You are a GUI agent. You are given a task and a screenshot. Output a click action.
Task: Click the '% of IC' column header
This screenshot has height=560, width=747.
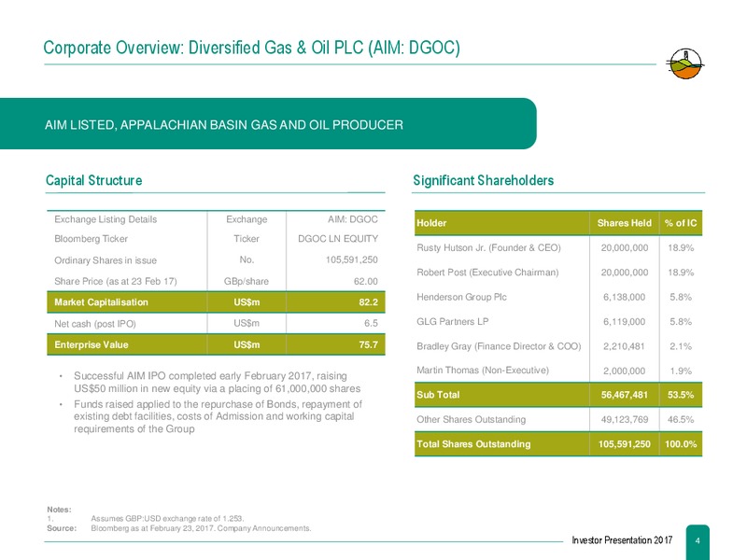pyautogui.click(x=681, y=223)
